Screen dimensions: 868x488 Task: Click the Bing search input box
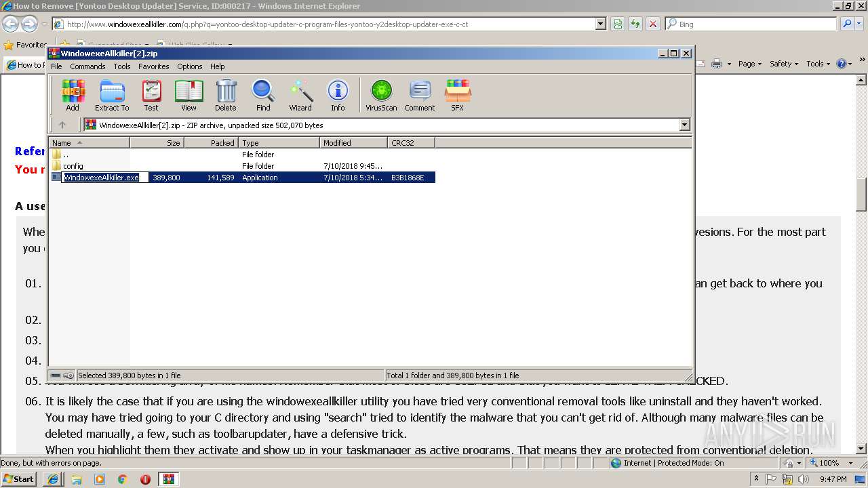(x=751, y=24)
